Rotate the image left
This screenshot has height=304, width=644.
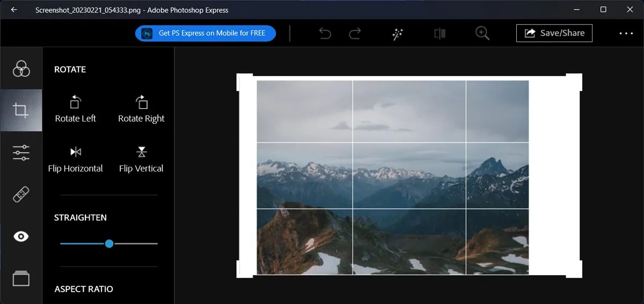point(75,109)
